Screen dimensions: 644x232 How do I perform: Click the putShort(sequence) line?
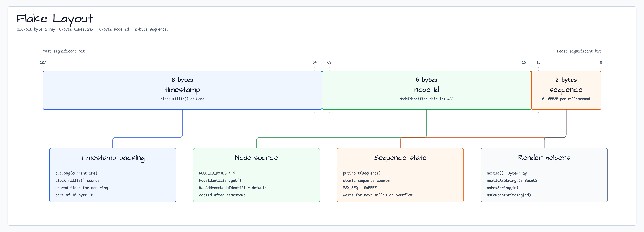[x=362, y=173]
